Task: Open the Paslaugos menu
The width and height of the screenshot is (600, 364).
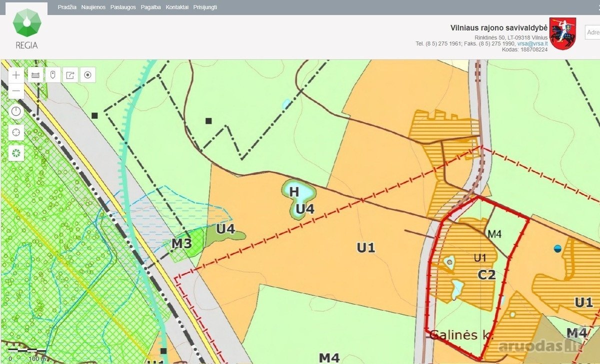Action: click(123, 7)
